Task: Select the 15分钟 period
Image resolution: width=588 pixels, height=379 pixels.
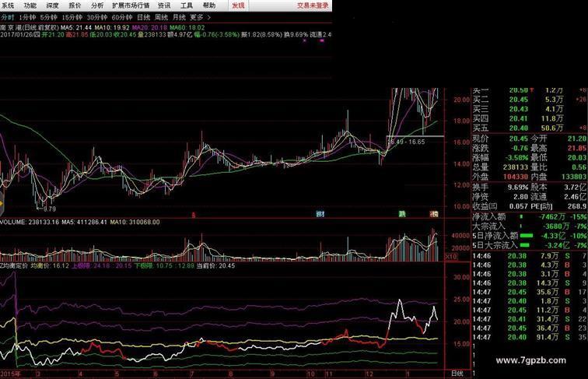Action: (x=72, y=17)
